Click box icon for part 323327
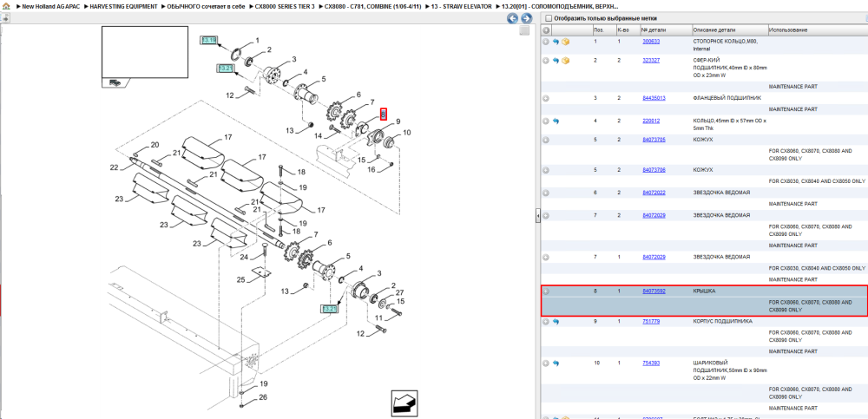Screen dimensions: 868x419 point(566,61)
